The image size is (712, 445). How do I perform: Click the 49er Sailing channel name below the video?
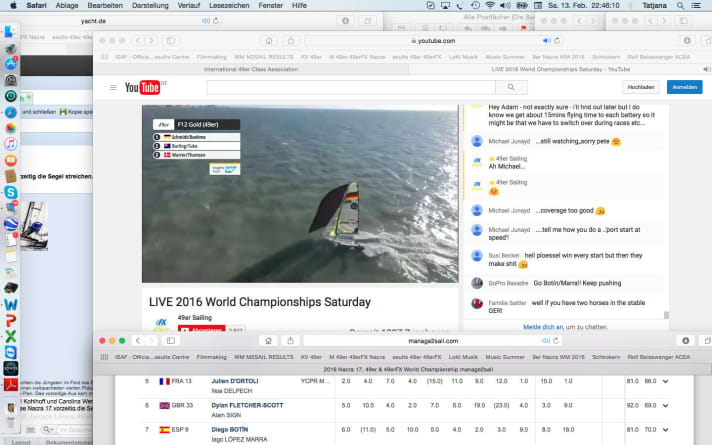(x=194, y=318)
